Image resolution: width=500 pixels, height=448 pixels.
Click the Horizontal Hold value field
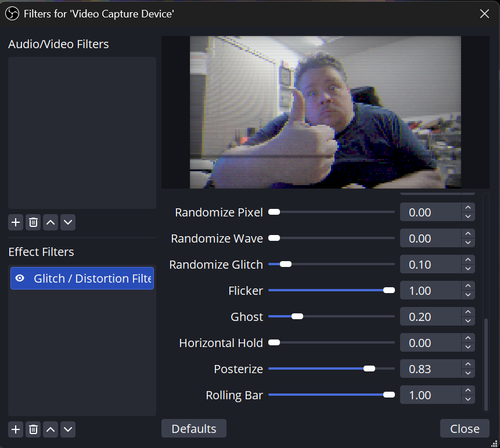pyautogui.click(x=430, y=343)
